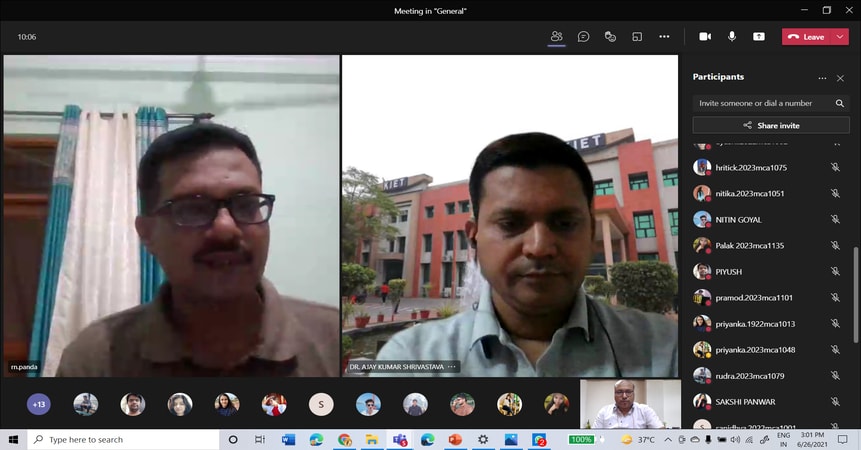The width and height of the screenshot is (861, 450).
Task: Open more actions menu in meeting toolbar
Action: 664,37
